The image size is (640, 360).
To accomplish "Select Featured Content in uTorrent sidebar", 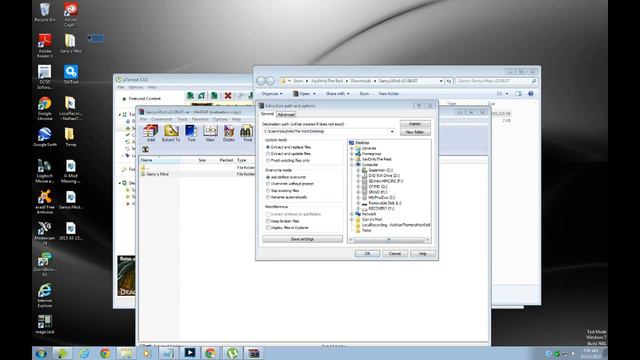I will pos(144,99).
